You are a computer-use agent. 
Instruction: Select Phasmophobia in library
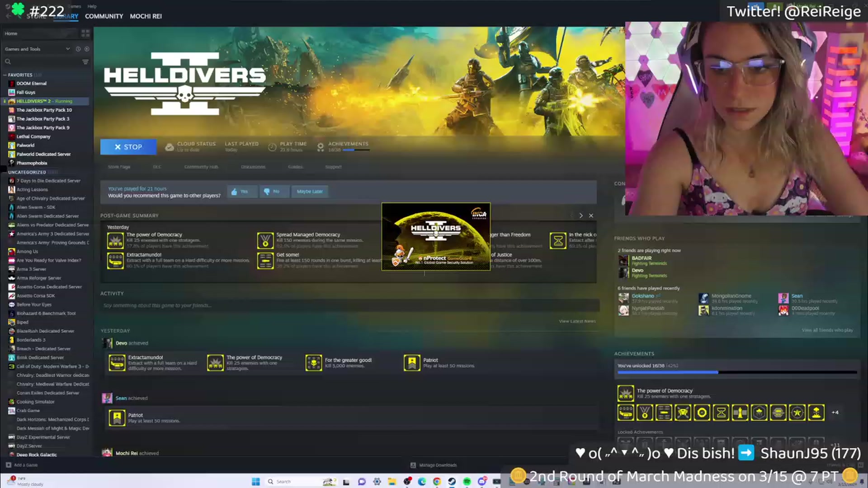click(32, 163)
